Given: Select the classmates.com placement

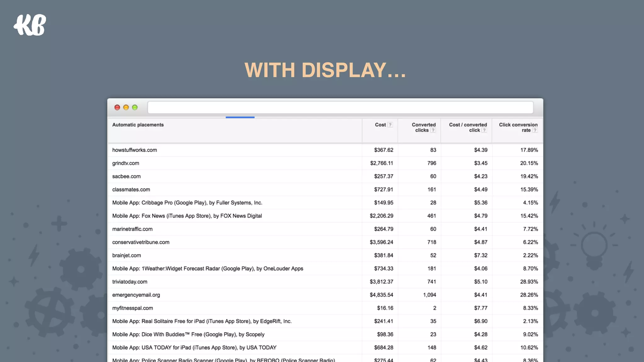Looking at the screenshot, I should click(131, 189).
